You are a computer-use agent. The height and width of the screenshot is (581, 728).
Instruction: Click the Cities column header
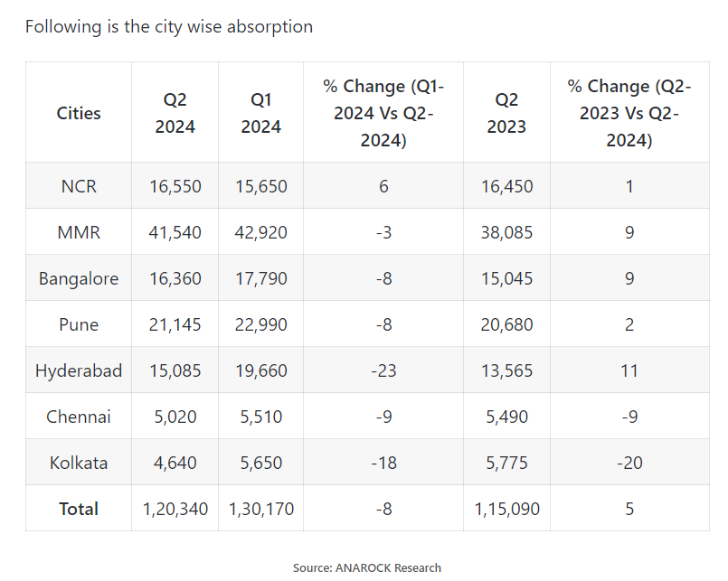pyautogui.click(x=79, y=113)
